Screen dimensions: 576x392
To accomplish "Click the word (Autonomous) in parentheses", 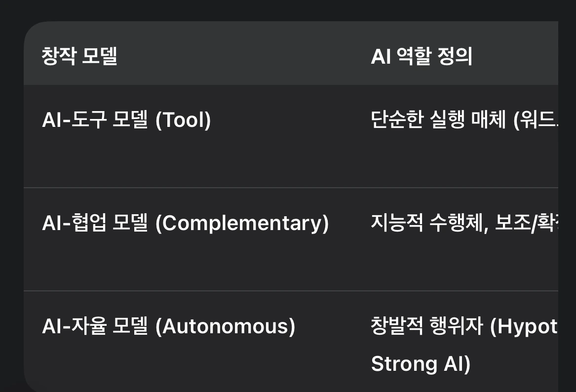I will pos(225,327).
